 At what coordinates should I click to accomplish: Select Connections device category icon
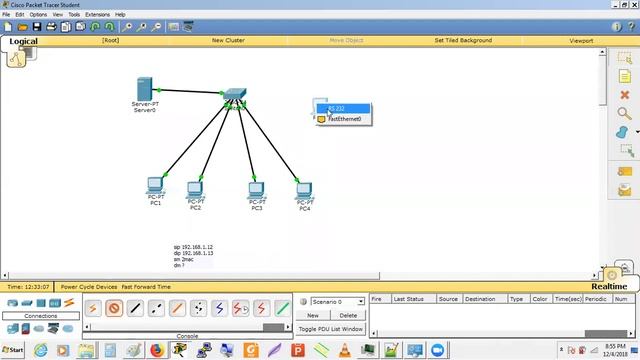(x=69, y=303)
